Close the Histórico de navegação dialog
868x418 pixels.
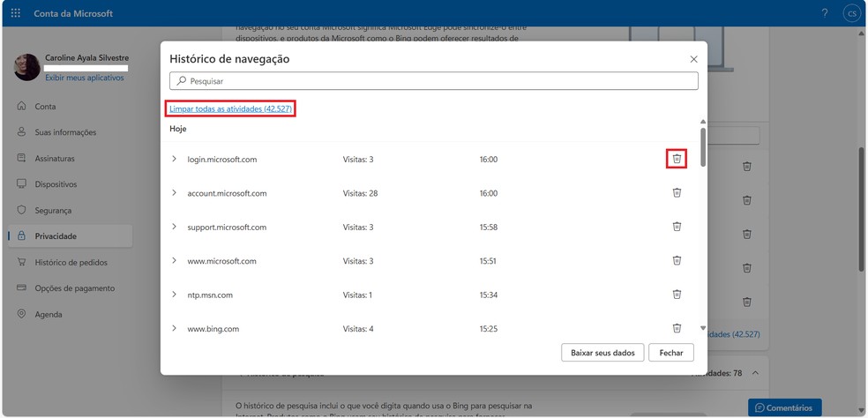693,59
